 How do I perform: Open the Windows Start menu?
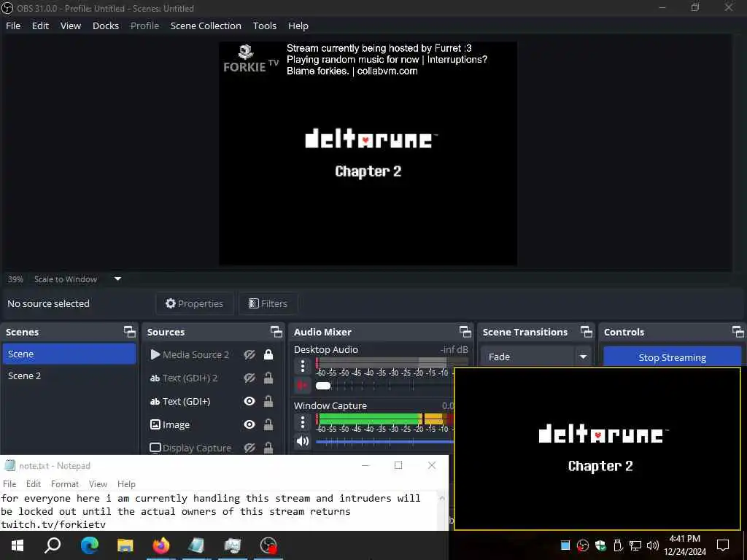[x=18, y=545]
